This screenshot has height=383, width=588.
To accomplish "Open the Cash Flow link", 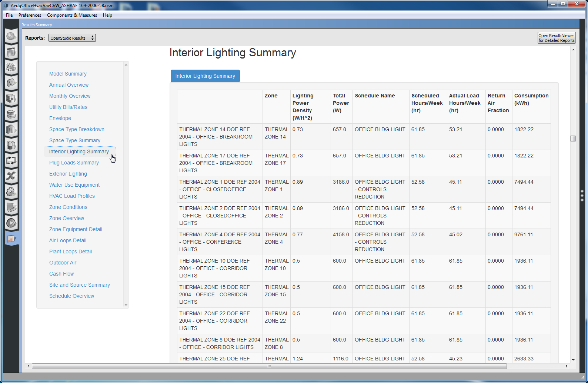I will click(x=61, y=274).
